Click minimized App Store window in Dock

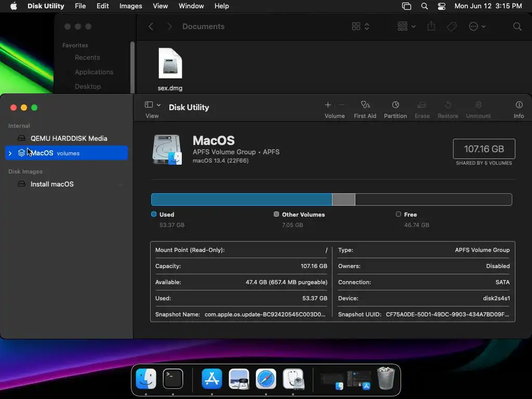click(358, 380)
